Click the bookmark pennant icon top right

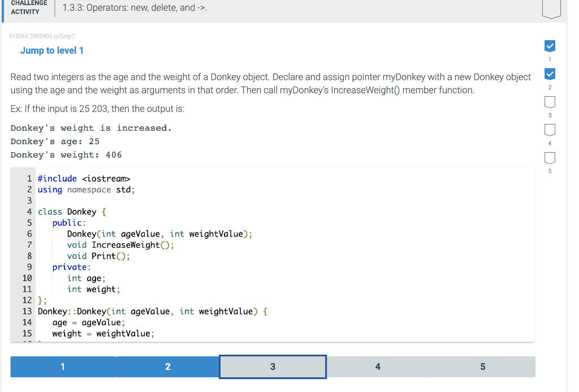tap(551, 8)
